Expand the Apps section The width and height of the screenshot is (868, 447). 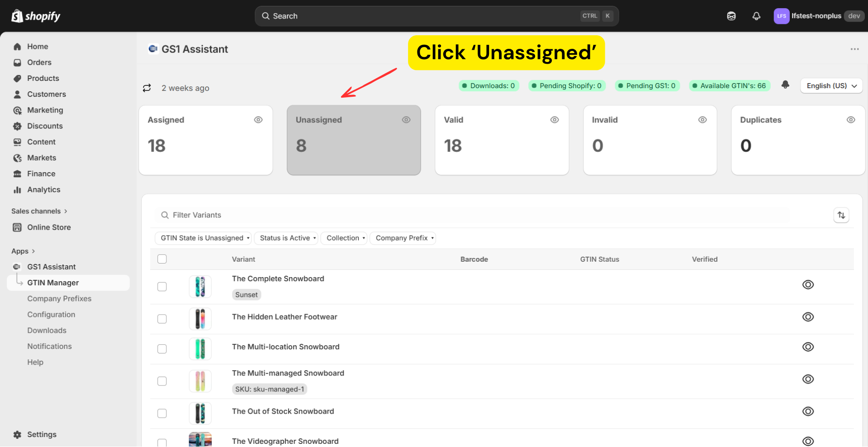click(23, 251)
